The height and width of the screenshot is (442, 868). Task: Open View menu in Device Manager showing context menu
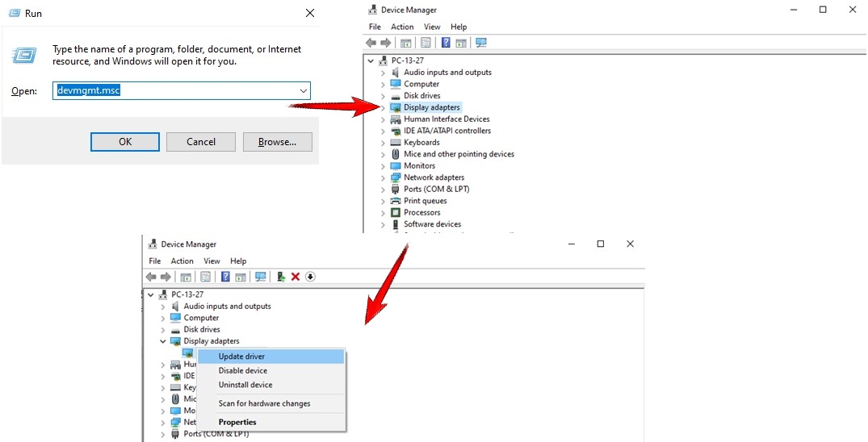tap(212, 261)
